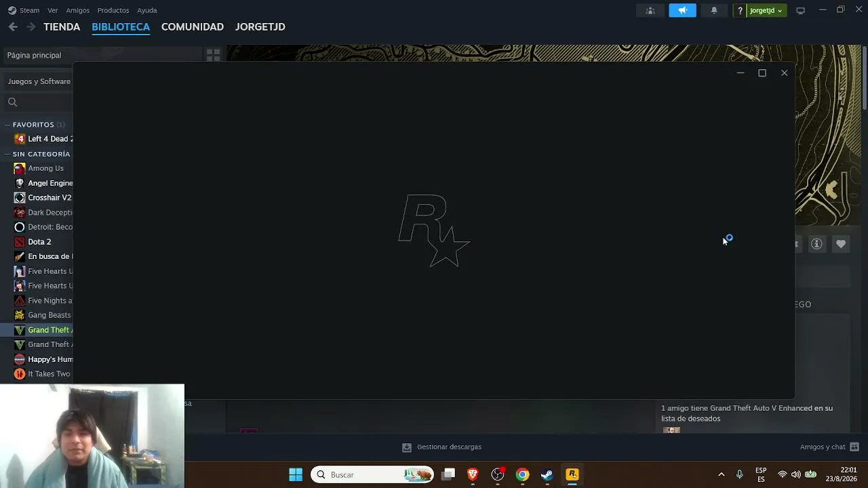868x488 pixels.
Task: Open Amigos y chat
Action: tap(823, 447)
